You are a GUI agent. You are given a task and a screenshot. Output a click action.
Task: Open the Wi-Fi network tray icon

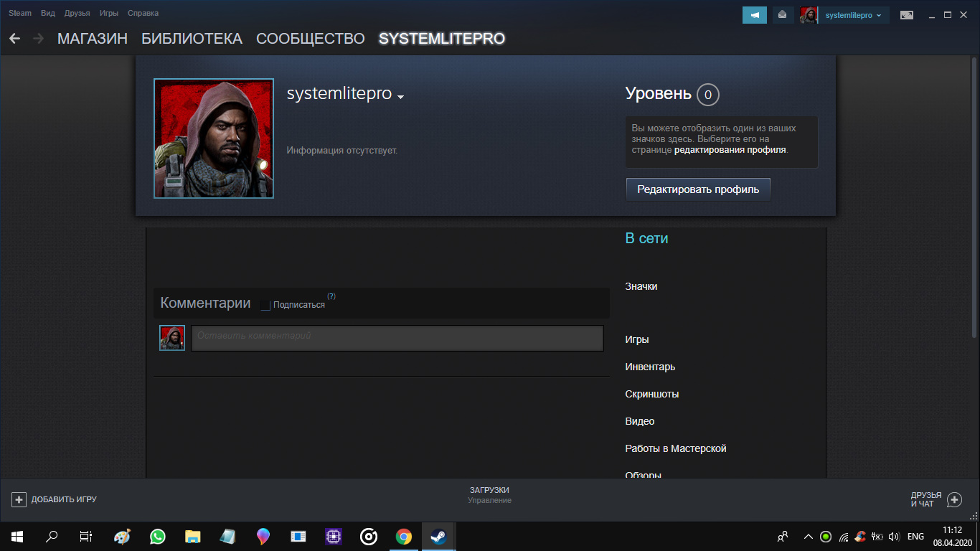[844, 536]
